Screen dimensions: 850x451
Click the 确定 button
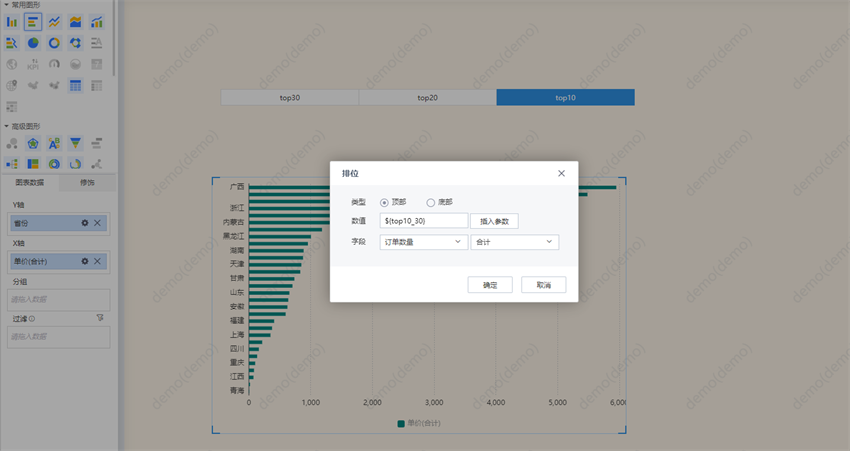point(490,285)
